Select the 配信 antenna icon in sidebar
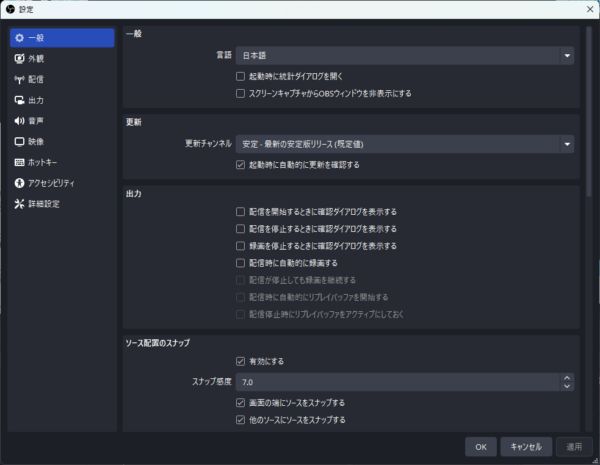Viewport: 600px width, 465px height. [x=19, y=79]
